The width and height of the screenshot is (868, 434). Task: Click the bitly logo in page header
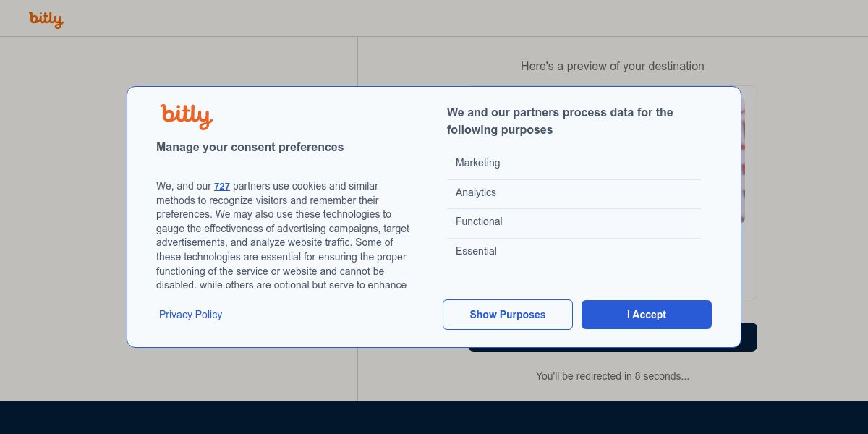coord(46,20)
